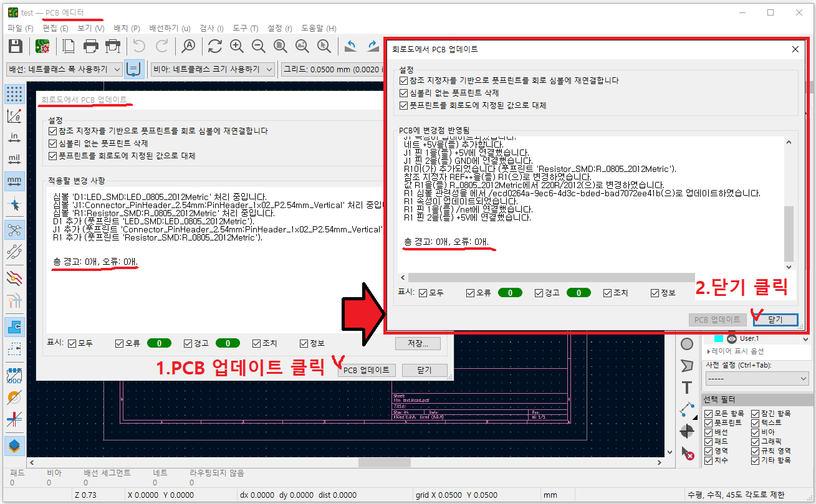Toggle User.1 layer visibility eye
The width and height of the screenshot is (816, 504).
coord(732,338)
